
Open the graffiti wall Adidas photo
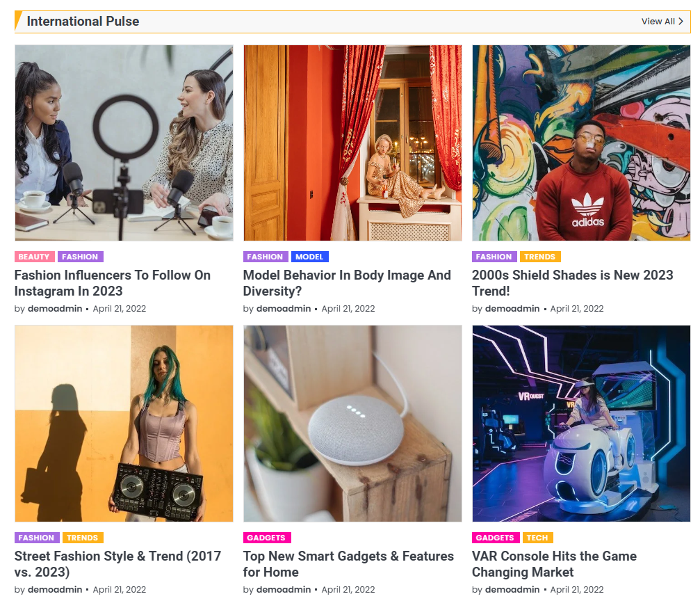tap(581, 143)
